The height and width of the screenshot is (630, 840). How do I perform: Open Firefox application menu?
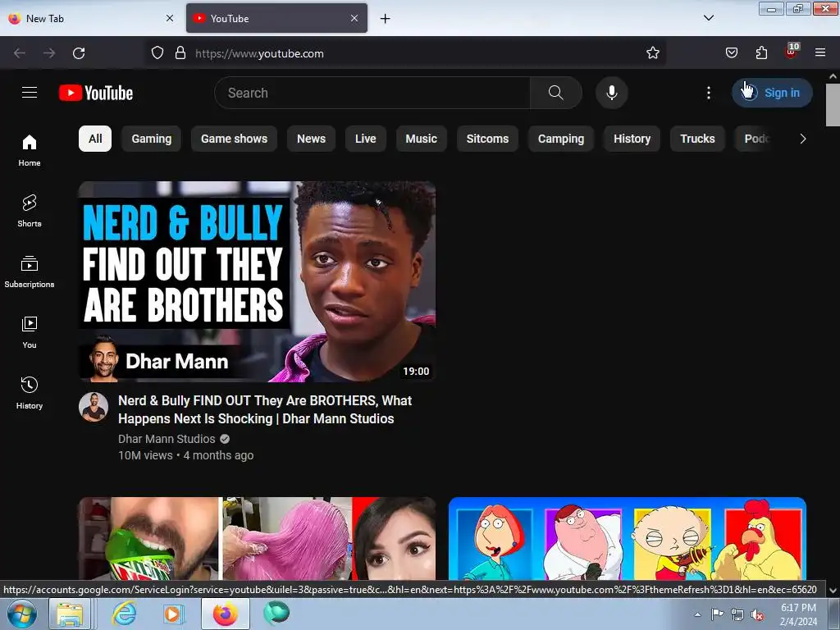tap(820, 53)
